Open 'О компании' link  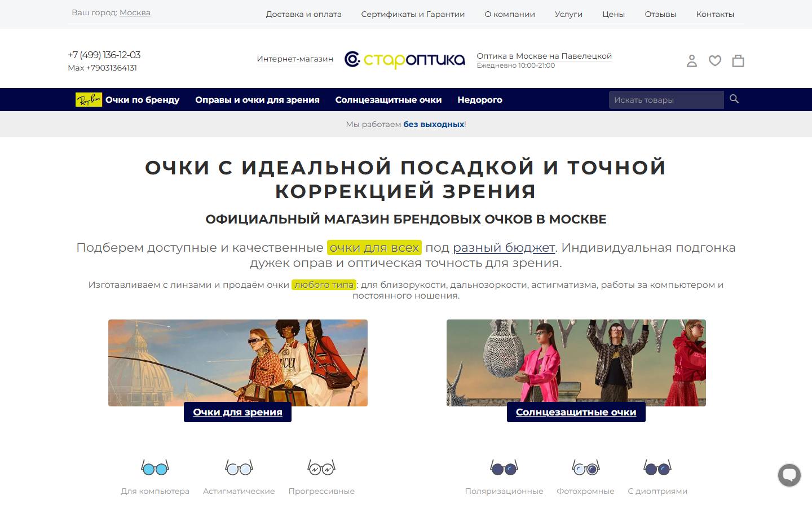(510, 14)
